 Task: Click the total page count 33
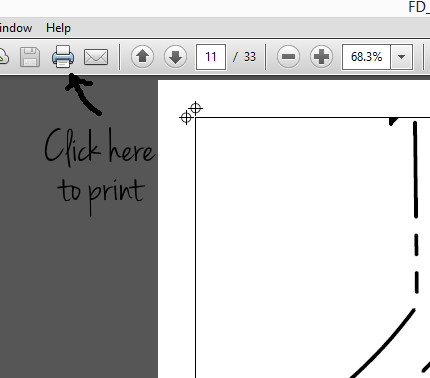[x=250, y=57]
